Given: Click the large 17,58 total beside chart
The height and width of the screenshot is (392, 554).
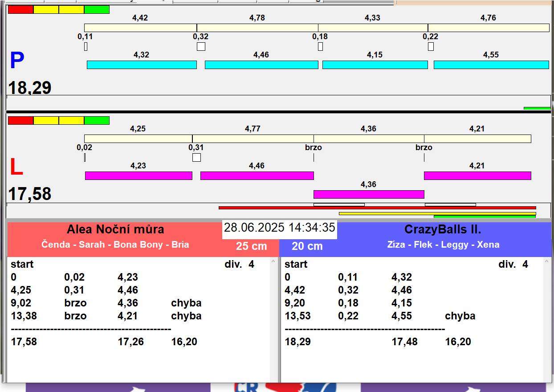Looking at the screenshot, I should click(x=30, y=194).
